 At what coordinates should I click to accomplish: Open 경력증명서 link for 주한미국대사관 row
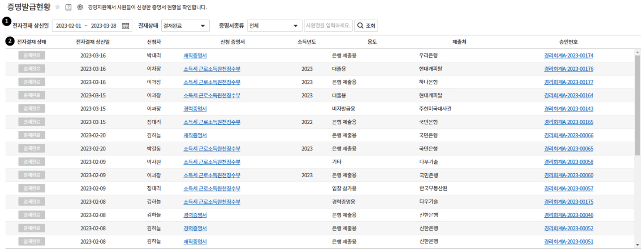tap(195, 109)
